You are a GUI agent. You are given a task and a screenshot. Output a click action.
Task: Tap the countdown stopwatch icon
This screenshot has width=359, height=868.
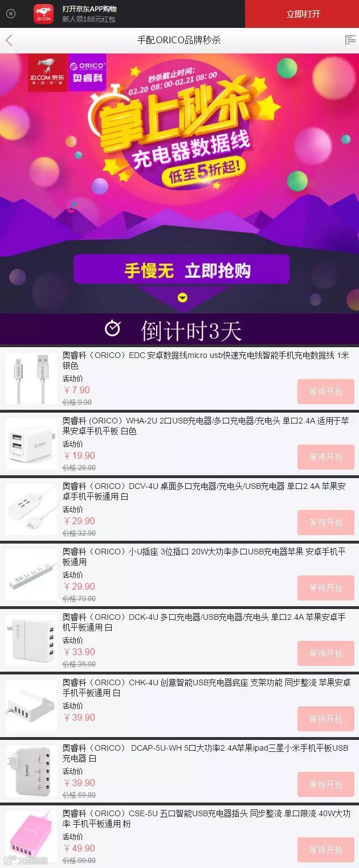(x=113, y=328)
